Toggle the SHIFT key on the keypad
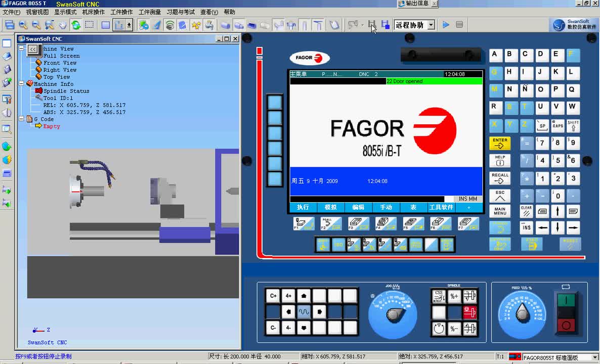The height and width of the screenshot is (364, 600). (x=573, y=125)
